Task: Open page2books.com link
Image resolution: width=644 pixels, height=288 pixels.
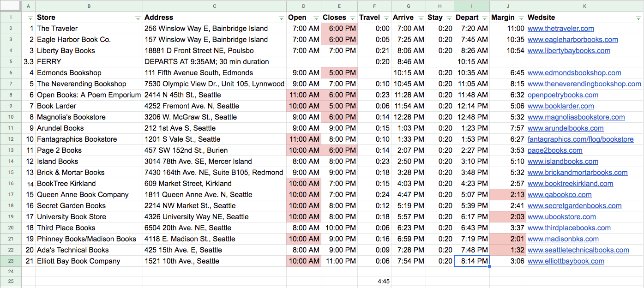Action: pyautogui.click(x=555, y=150)
